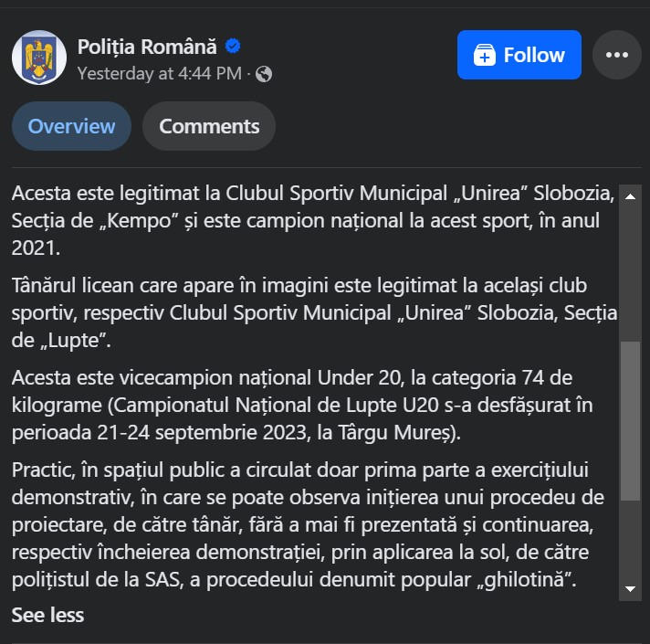
Task: Click the scrollbar track below the thumb
Action: click(x=630, y=540)
